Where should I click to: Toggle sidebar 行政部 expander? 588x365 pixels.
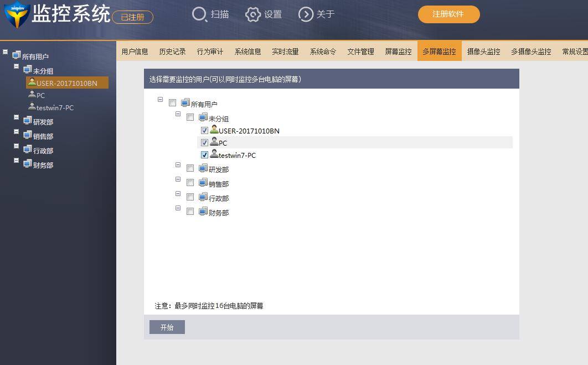16,146
